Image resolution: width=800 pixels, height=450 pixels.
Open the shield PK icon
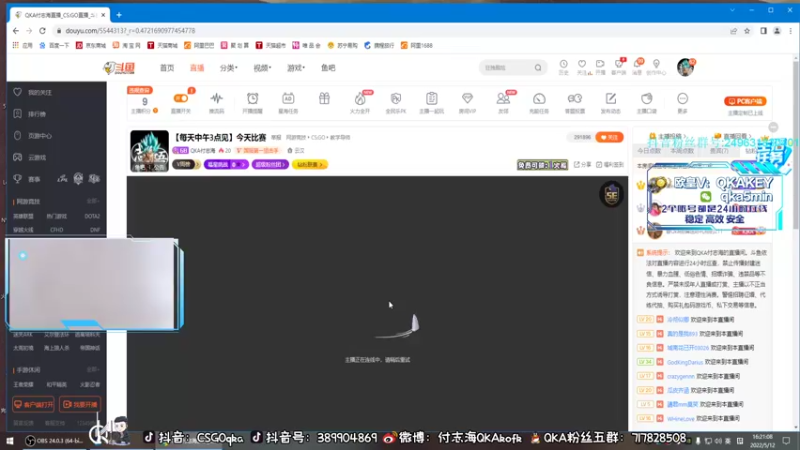pos(396,98)
